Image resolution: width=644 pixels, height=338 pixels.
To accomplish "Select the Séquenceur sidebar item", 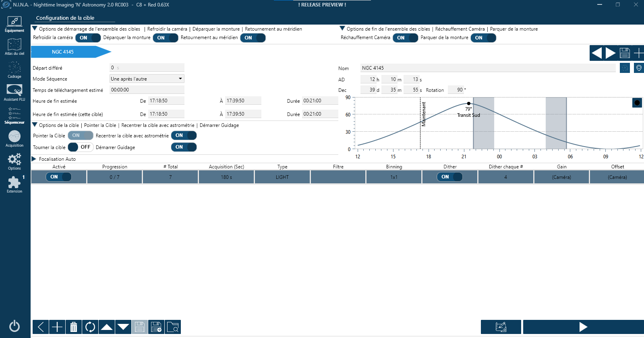I will [x=14, y=116].
